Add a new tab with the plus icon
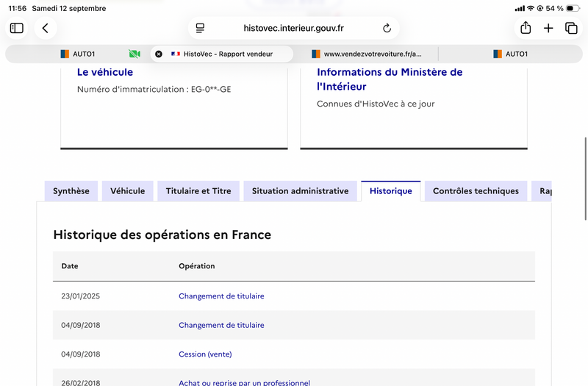Image resolution: width=588 pixels, height=386 pixels. 548,28
